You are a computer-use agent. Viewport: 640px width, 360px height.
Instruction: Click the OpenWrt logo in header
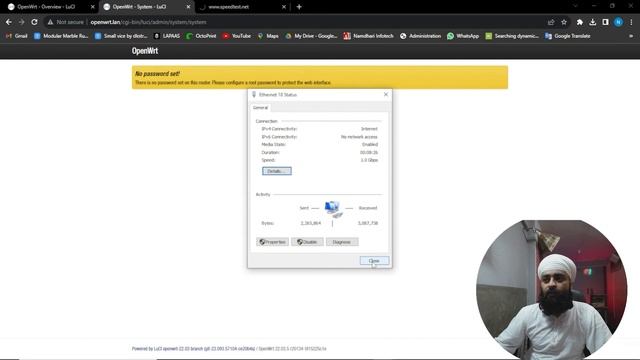[145, 51]
